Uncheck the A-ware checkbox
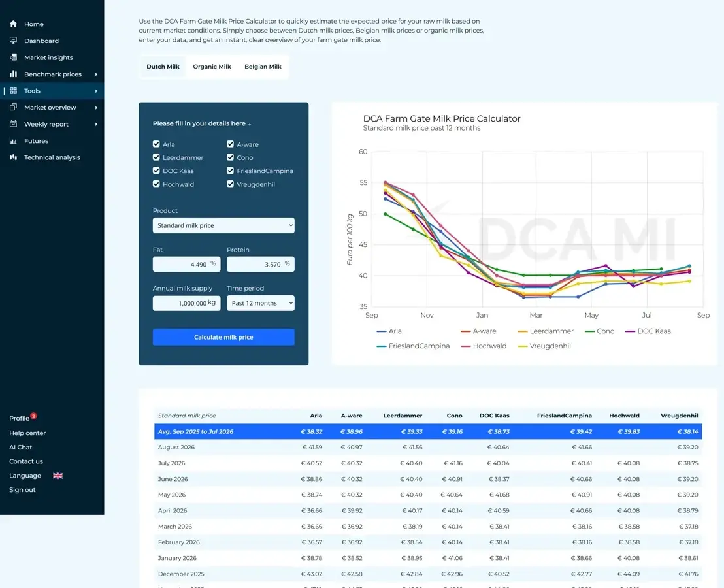Screen dimensions: 724x588 [x=230, y=144]
